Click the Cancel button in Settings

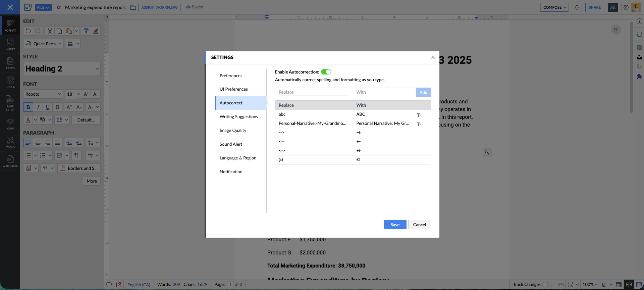coord(419,225)
